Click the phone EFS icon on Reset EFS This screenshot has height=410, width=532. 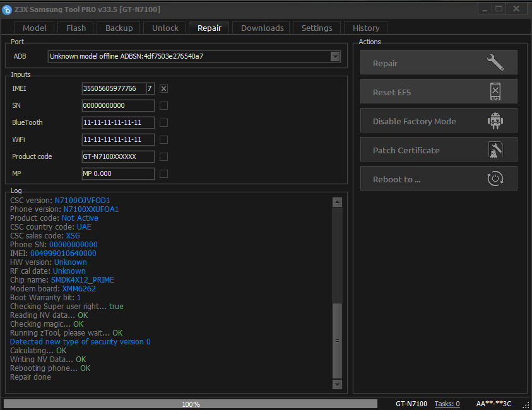click(495, 91)
